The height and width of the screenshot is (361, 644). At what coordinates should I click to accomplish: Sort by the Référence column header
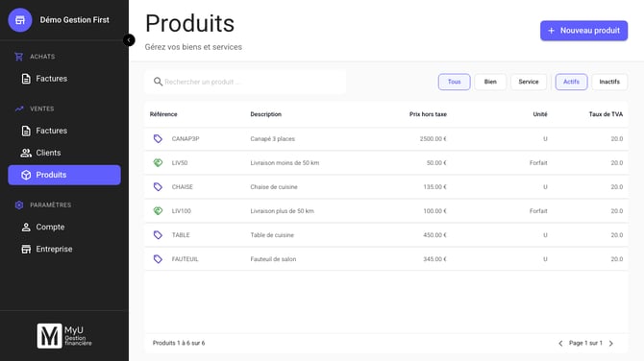(163, 114)
